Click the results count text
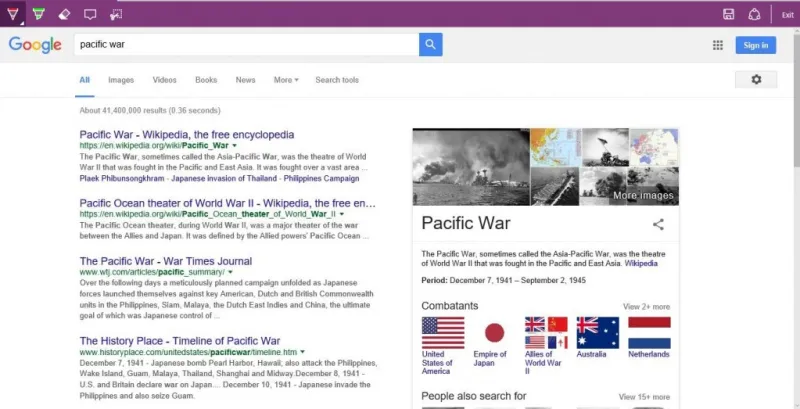800x409 pixels. (x=150, y=110)
